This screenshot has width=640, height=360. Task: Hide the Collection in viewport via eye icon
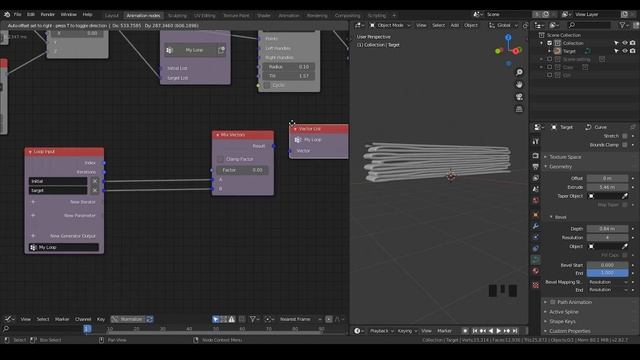click(624, 43)
